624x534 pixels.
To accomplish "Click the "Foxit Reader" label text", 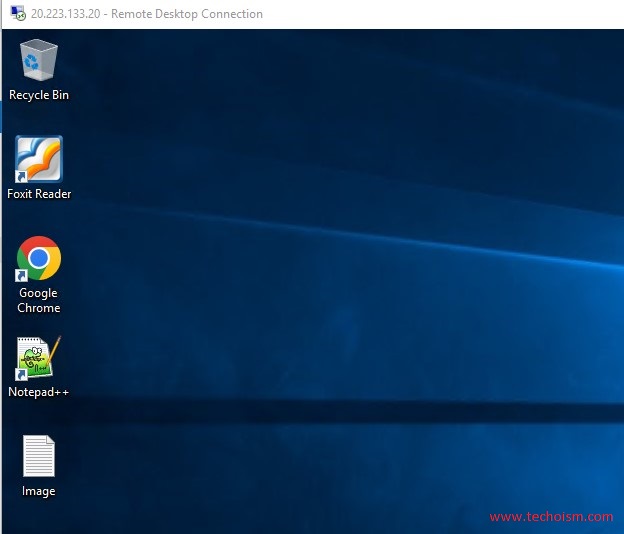I will pyautogui.click(x=39, y=194).
